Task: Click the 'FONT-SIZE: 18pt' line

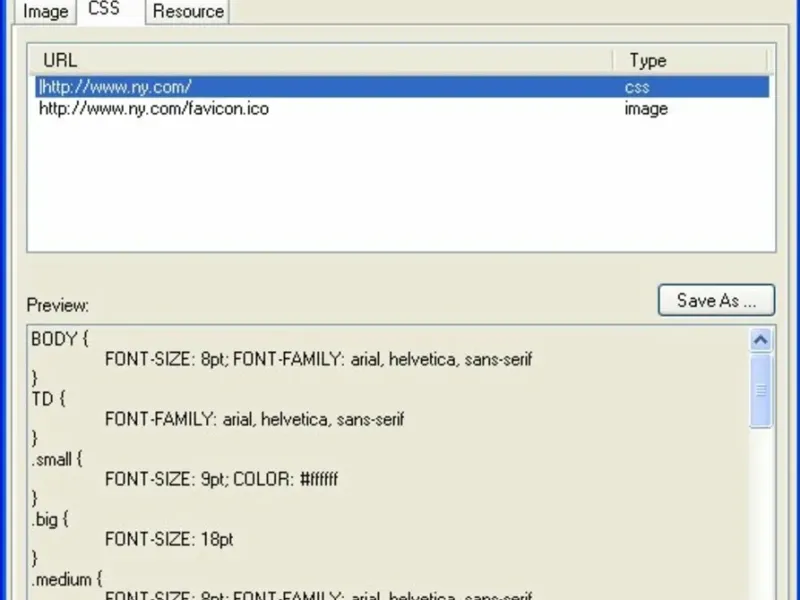Action: pyautogui.click(x=169, y=539)
